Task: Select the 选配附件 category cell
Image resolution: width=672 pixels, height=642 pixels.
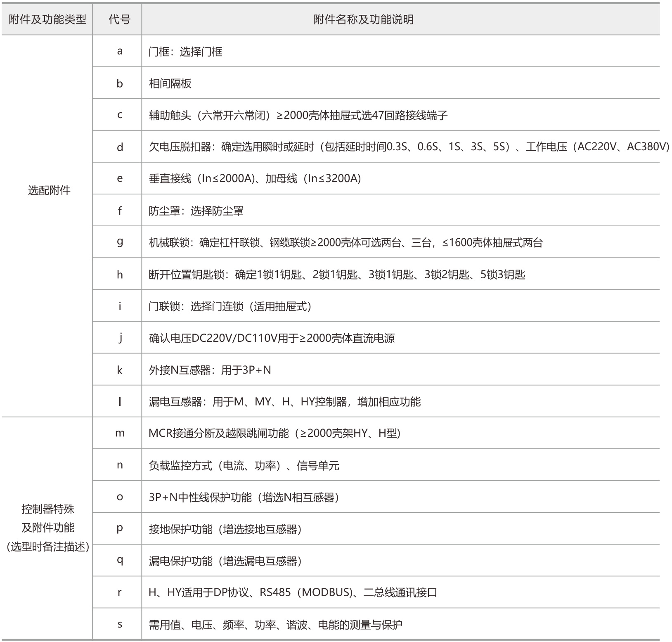Action: pos(49,190)
